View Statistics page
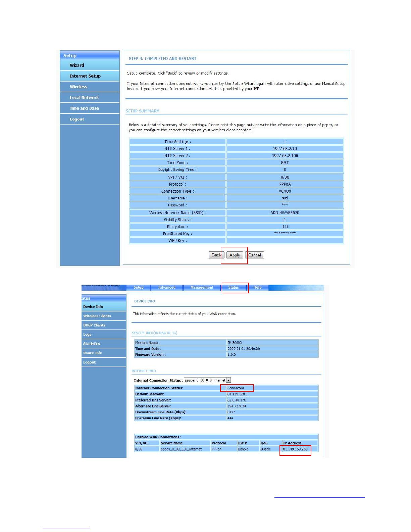 point(92,344)
